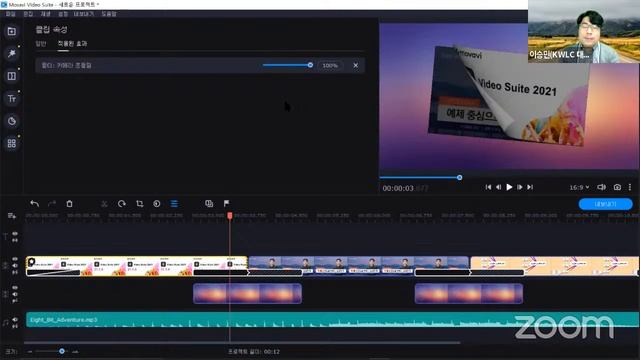Hide the title track with eye icon
Viewport: 640px width, 360px height.
[x=15, y=234]
